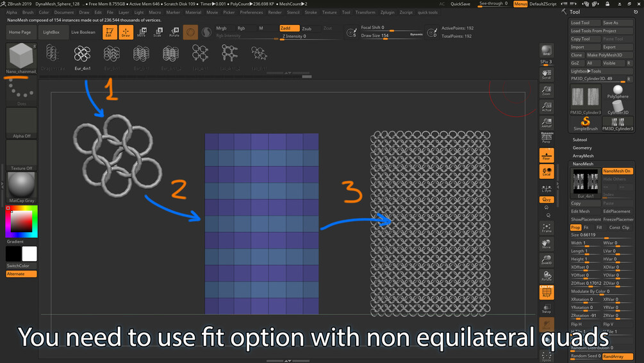Select the PolySphere tool
Image resolution: width=644 pixels, height=363 pixels.
[618, 92]
